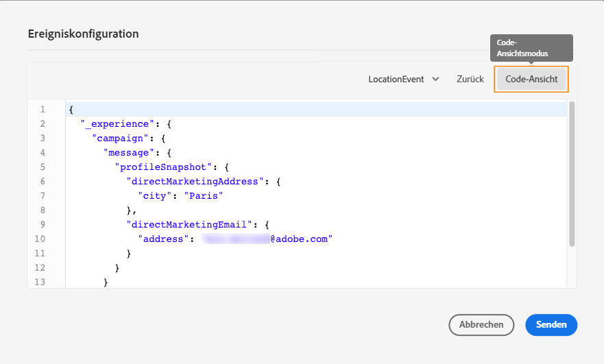Select line number 1 in the gutter
604x364 pixels.
pos(43,110)
